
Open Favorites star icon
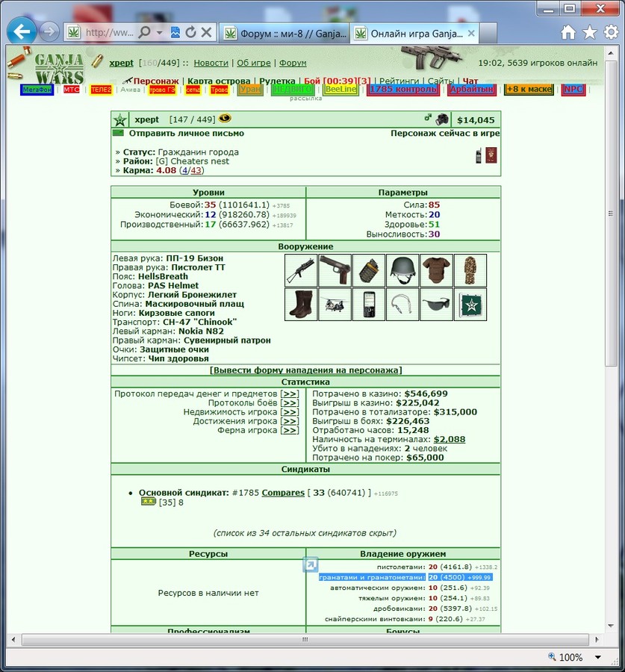click(590, 32)
